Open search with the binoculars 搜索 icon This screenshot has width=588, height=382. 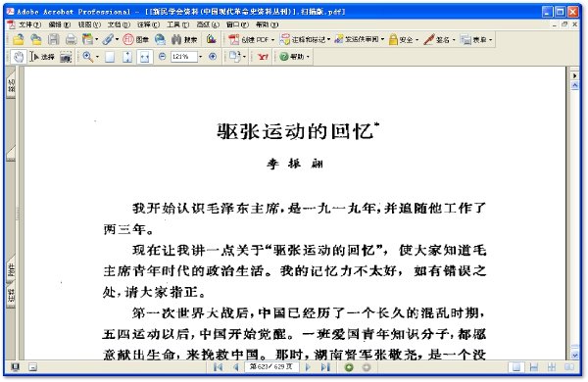[184, 39]
